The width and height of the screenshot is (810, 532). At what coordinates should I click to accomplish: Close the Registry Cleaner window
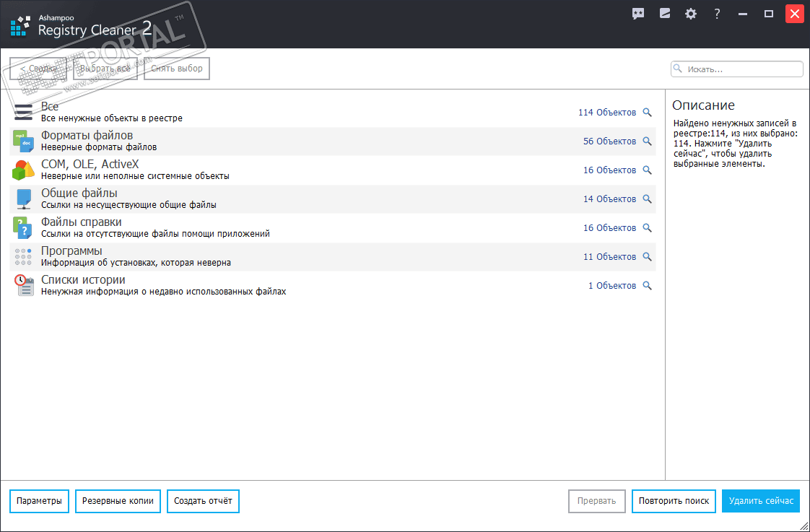[795, 14]
